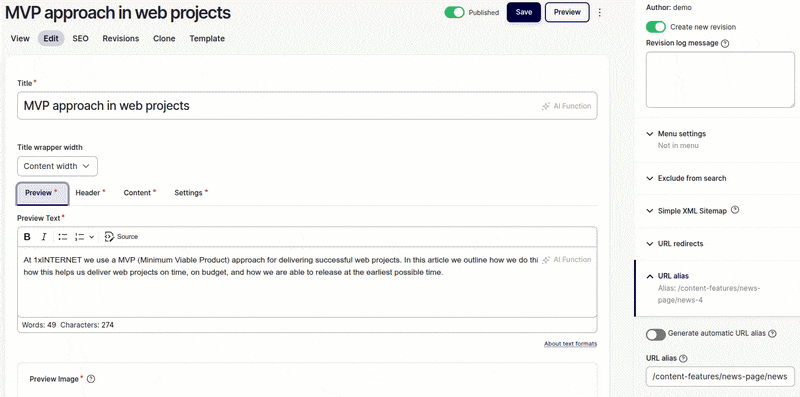Open Title wrapper width dropdown
The width and height of the screenshot is (800, 397).
click(57, 166)
